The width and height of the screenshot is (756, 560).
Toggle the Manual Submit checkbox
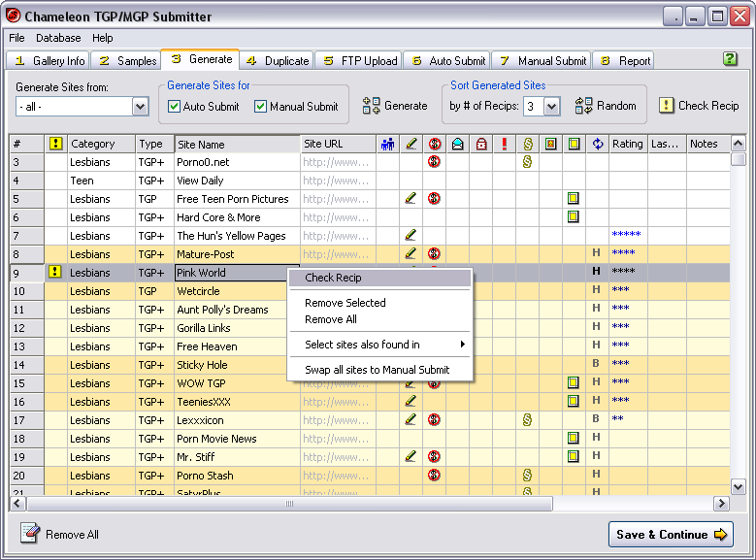click(260, 106)
